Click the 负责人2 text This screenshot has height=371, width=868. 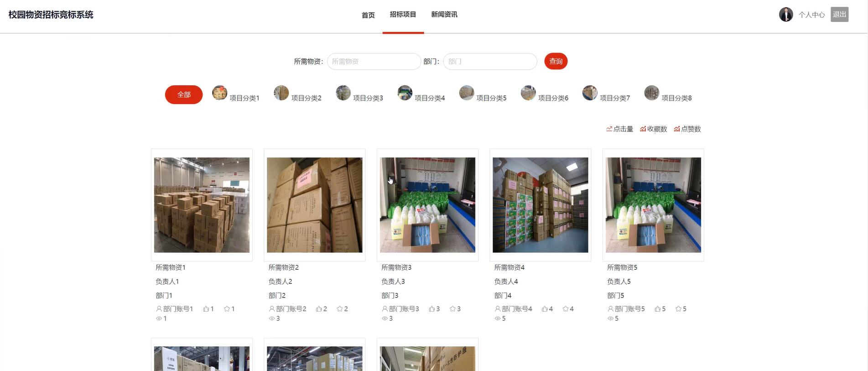point(280,282)
